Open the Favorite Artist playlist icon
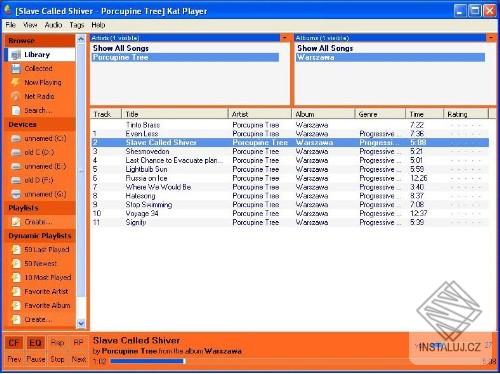Viewport: 500px width, 374px height. tap(16, 291)
